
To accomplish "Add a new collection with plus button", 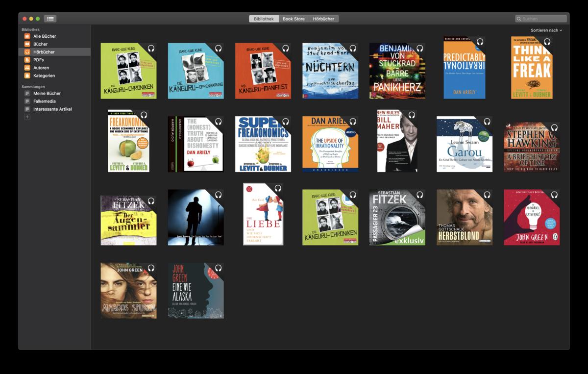I will click(27, 117).
